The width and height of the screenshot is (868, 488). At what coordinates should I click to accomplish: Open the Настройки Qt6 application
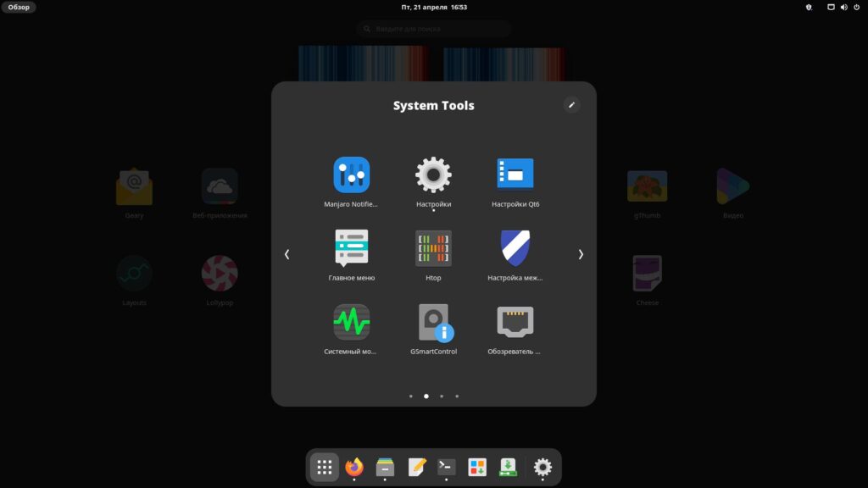click(515, 175)
